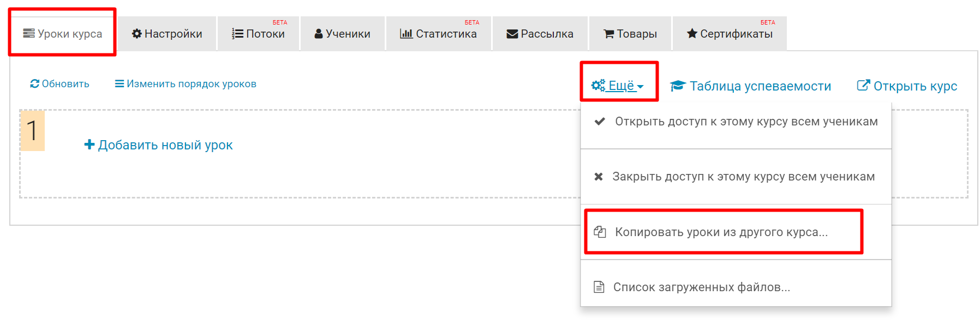This screenshot has width=980, height=325.
Task: Choose Список загруженных файлов from the menu
Action: point(701,287)
